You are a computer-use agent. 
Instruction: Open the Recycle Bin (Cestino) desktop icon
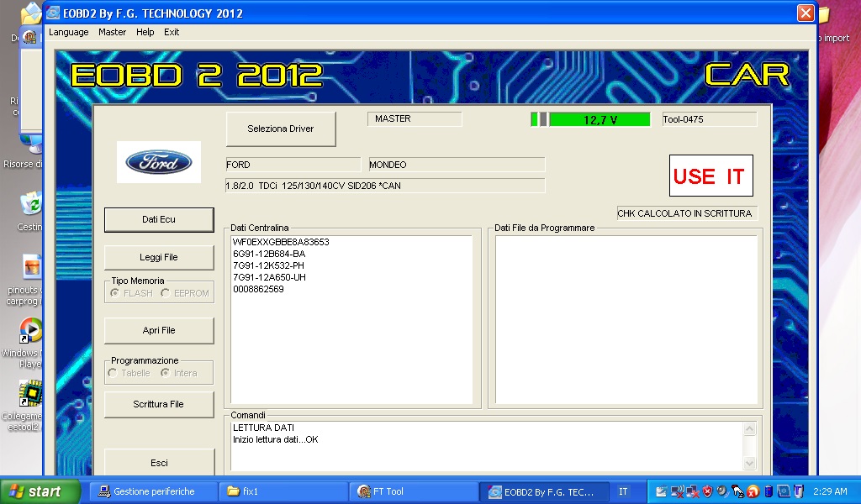tap(31, 204)
